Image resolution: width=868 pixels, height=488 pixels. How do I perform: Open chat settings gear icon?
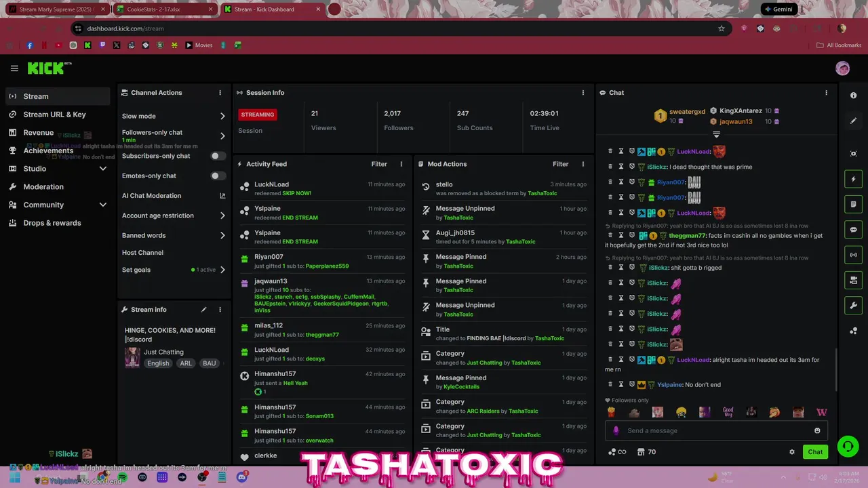791,452
